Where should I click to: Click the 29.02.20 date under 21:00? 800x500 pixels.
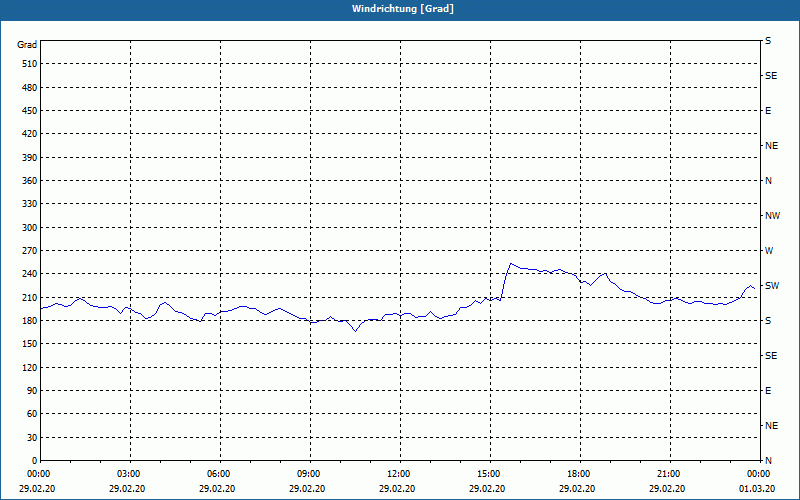[667, 489]
